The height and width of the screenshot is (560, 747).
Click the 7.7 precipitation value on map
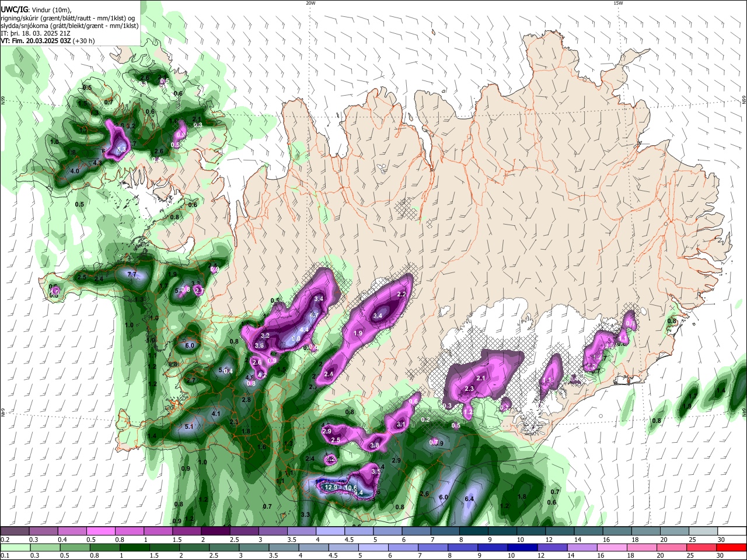click(132, 274)
